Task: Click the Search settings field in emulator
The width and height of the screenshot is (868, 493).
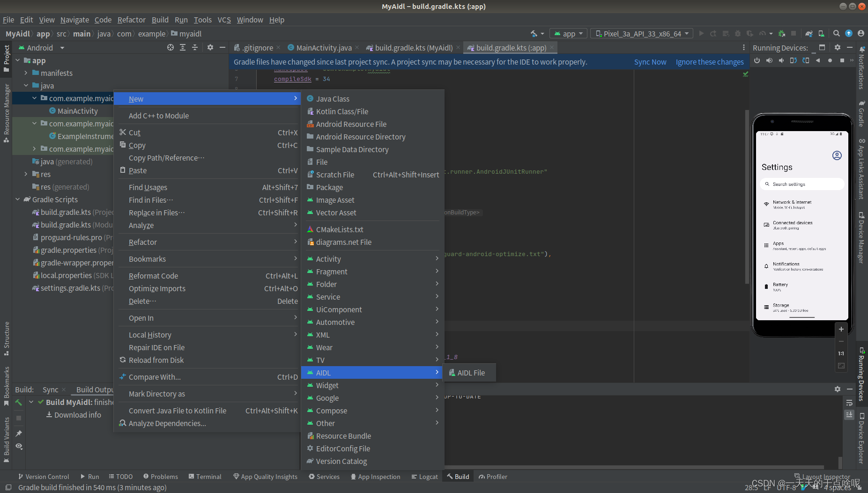Action: pos(801,184)
